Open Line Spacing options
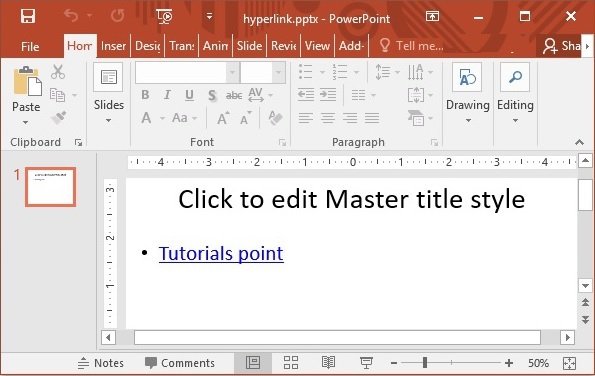This screenshot has width=595, height=376. 387,72
